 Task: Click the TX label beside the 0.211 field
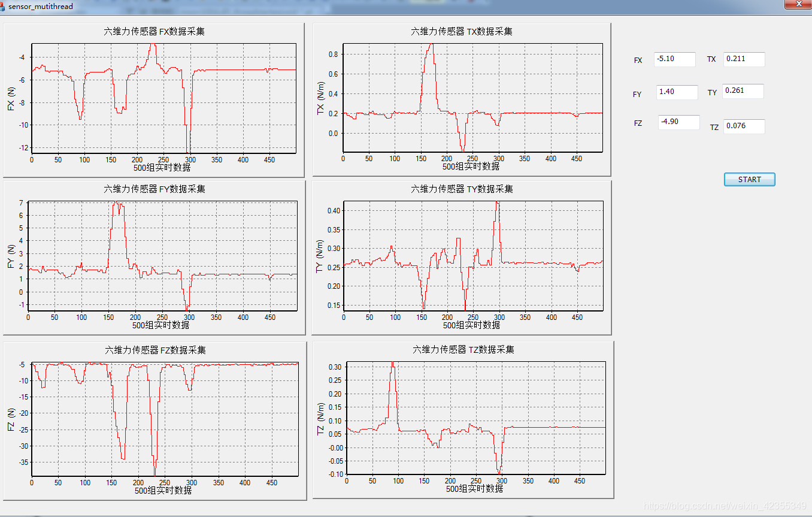[711, 59]
